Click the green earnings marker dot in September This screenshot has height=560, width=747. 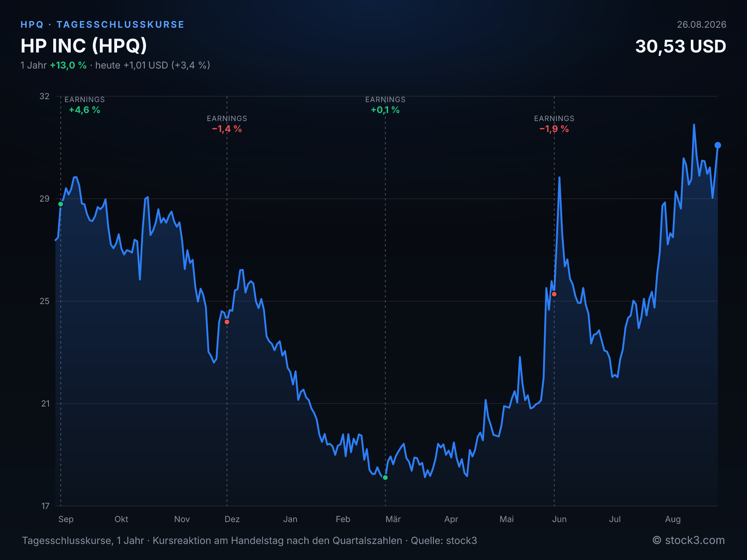(x=61, y=204)
